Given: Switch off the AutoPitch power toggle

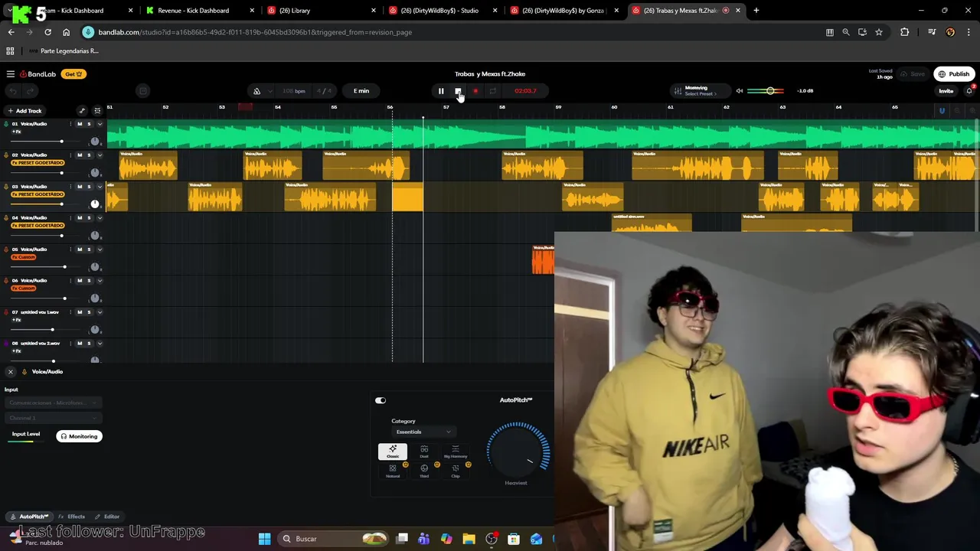Looking at the screenshot, I should point(381,400).
